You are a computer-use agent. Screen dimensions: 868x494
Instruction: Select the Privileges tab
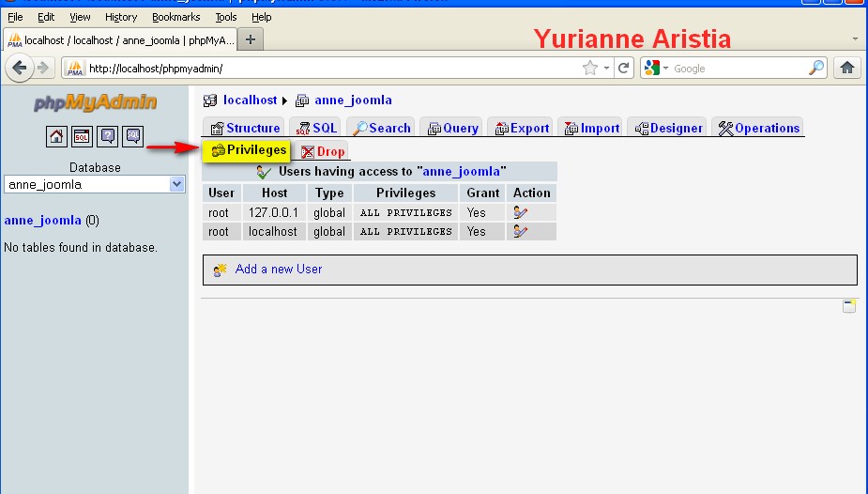[x=247, y=150]
